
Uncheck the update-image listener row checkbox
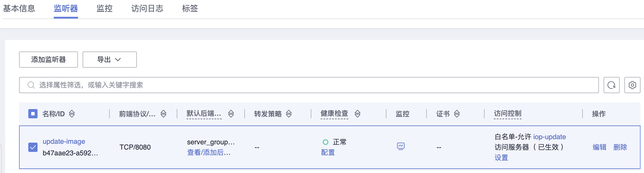(33, 147)
